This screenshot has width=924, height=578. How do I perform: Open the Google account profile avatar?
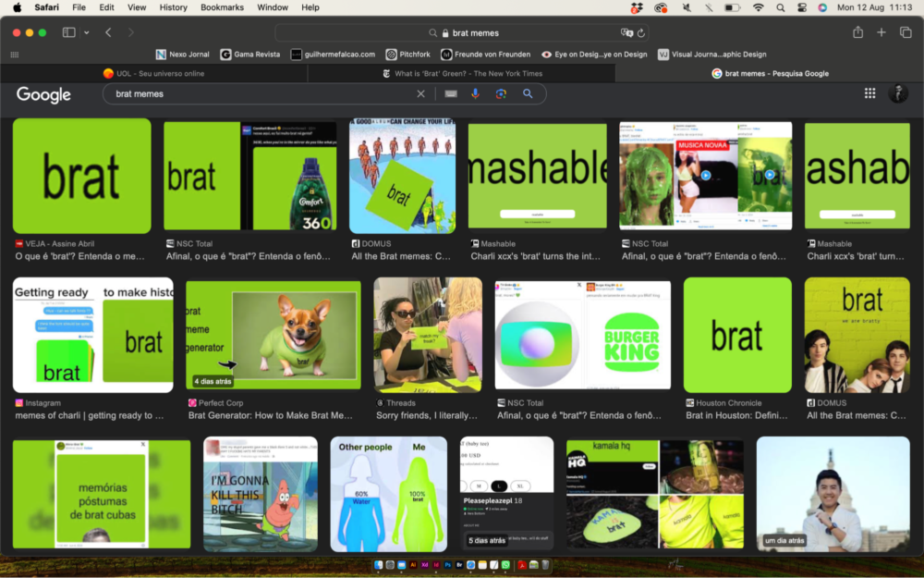898,93
